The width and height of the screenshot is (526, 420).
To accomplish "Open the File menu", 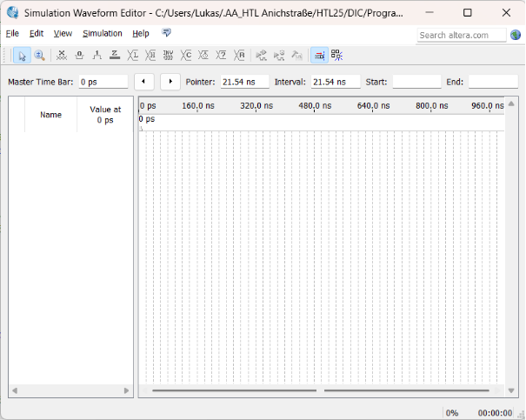I will point(12,33).
